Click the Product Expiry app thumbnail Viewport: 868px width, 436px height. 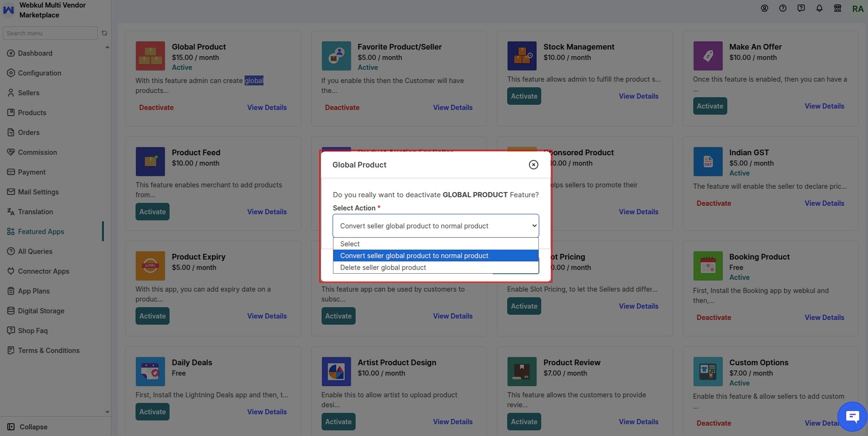(x=150, y=266)
